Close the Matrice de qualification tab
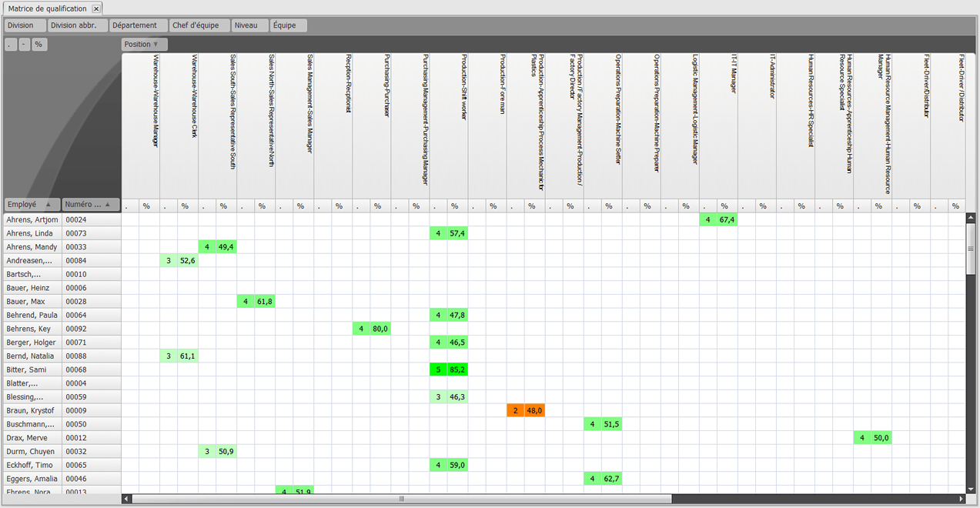This screenshot has height=508, width=980. [x=96, y=8]
